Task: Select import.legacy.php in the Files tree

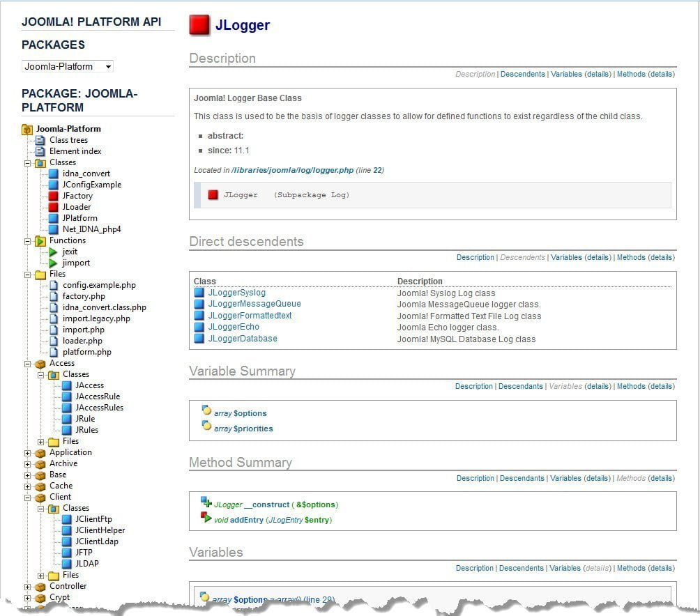Action: 96,318
